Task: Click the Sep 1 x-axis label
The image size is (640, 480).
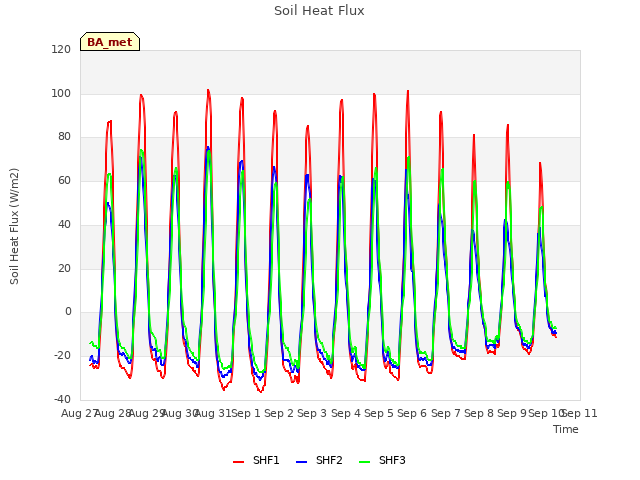Action: (x=246, y=413)
